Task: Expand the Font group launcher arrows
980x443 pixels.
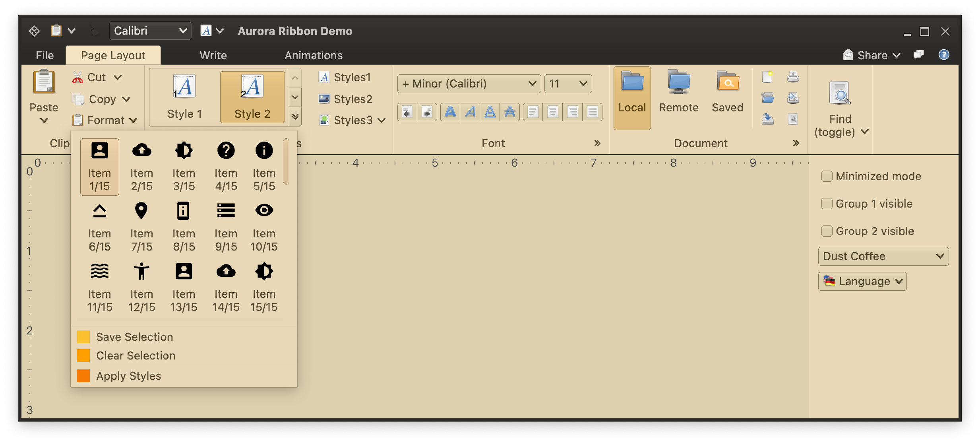Action: coord(597,143)
